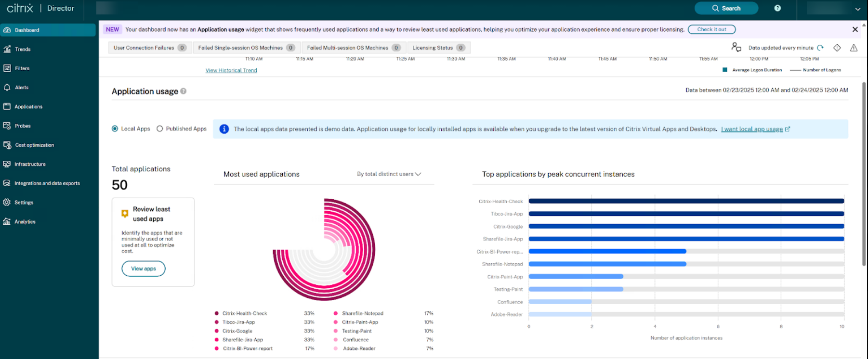Click the Cost optimization sidebar icon
This screenshot has width=868, height=359.
(x=7, y=145)
